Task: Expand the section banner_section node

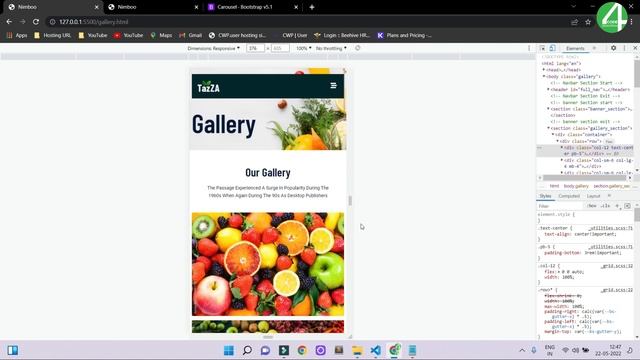Action: (548, 109)
